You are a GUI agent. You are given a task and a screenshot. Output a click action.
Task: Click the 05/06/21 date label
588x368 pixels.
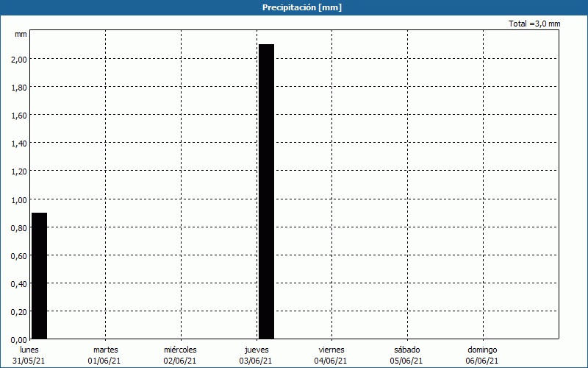pyautogui.click(x=406, y=361)
